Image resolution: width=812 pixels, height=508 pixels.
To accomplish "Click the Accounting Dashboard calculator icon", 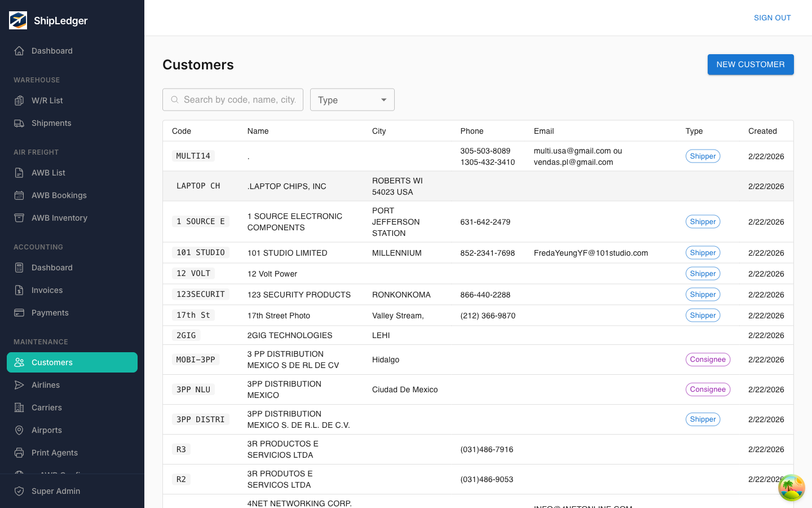I will (x=19, y=268).
